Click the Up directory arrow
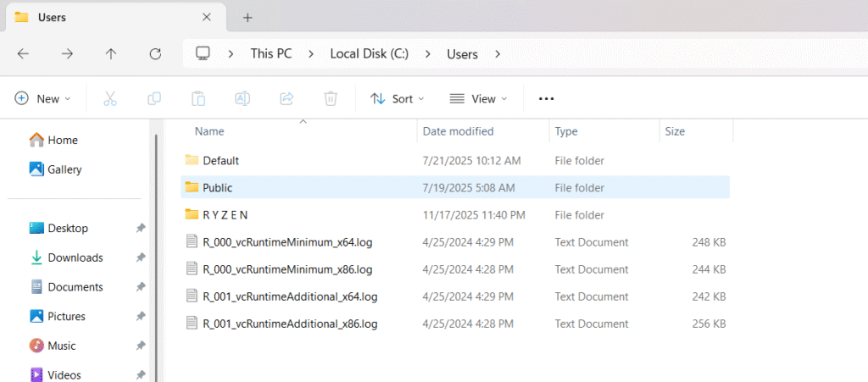Screen dimensions: 868x382 pyautogui.click(x=111, y=53)
